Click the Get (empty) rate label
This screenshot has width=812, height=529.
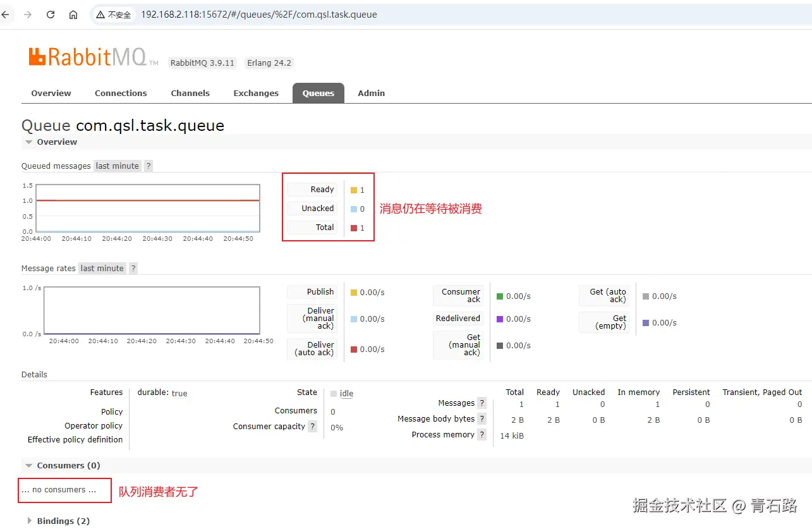(x=604, y=322)
